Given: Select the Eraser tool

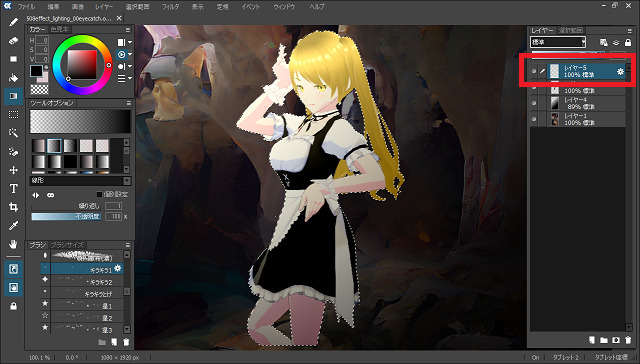Looking at the screenshot, I should [13, 41].
